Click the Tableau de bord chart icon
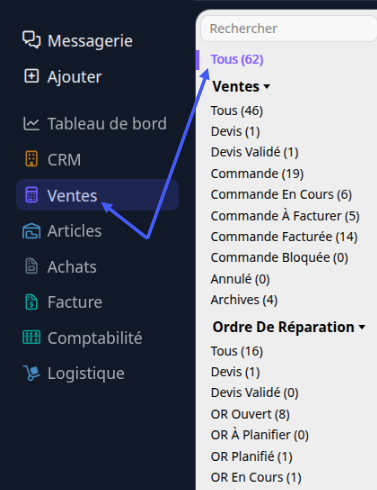377x490 pixels. [x=31, y=124]
